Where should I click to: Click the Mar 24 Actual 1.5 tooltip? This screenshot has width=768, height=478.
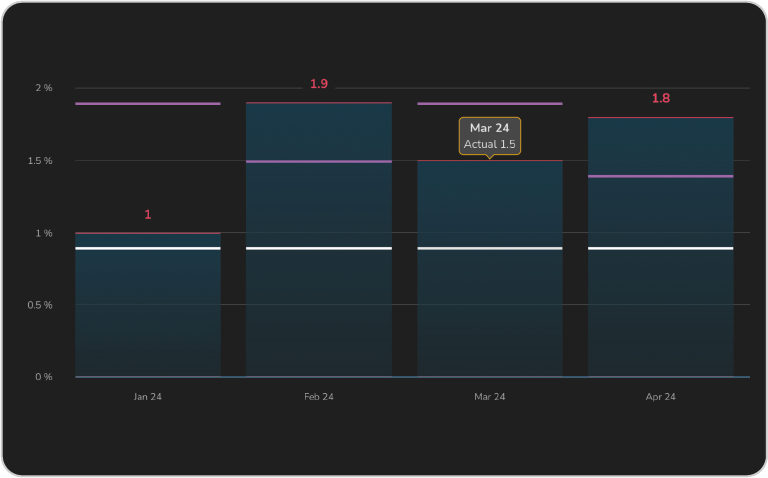pyautogui.click(x=490, y=136)
